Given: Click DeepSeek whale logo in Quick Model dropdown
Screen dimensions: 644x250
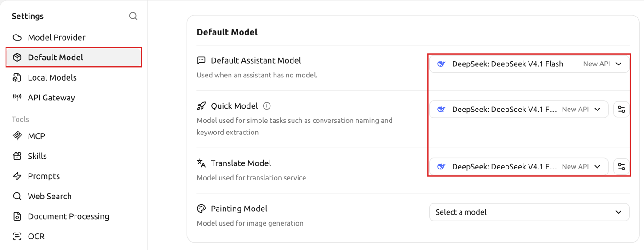Looking at the screenshot, I should pyautogui.click(x=441, y=110).
